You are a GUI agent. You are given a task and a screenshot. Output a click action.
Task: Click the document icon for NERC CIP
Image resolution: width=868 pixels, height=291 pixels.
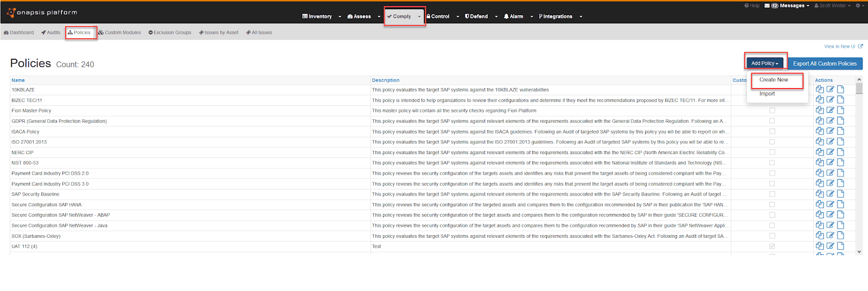click(840, 152)
